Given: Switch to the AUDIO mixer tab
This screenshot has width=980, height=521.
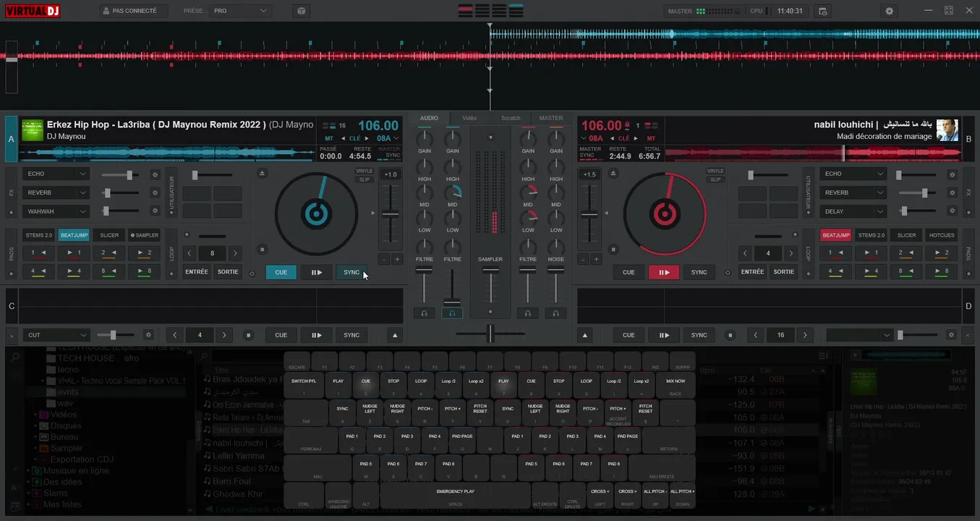Looking at the screenshot, I should [429, 118].
